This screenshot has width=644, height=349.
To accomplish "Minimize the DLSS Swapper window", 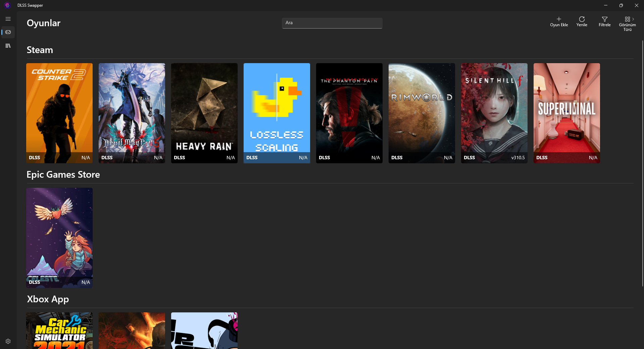I will [606, 5].
